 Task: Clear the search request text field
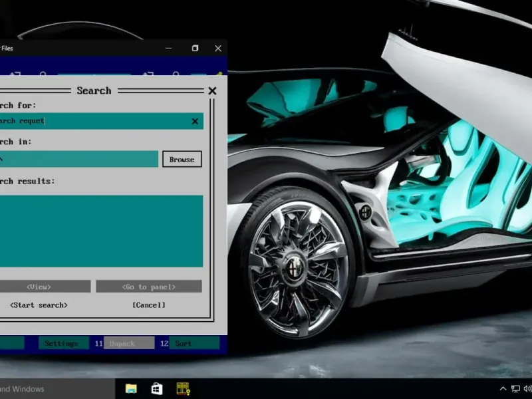tap(195, 121)
